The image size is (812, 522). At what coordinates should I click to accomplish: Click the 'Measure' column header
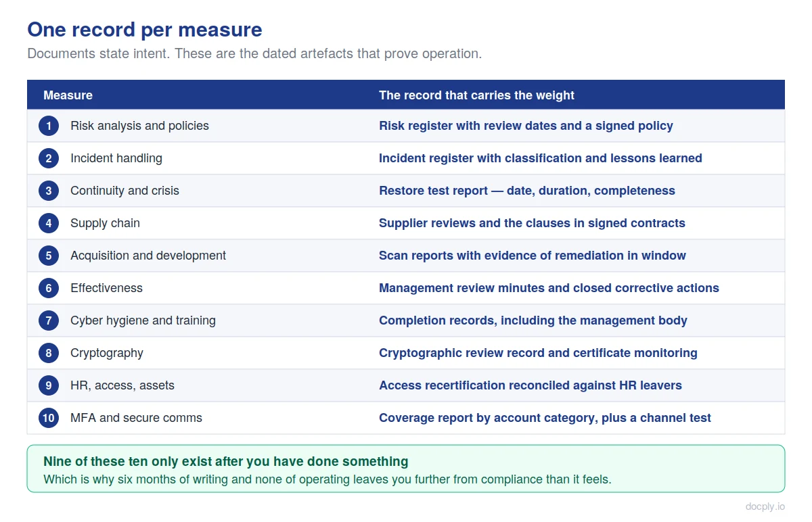tap(68, 95)
